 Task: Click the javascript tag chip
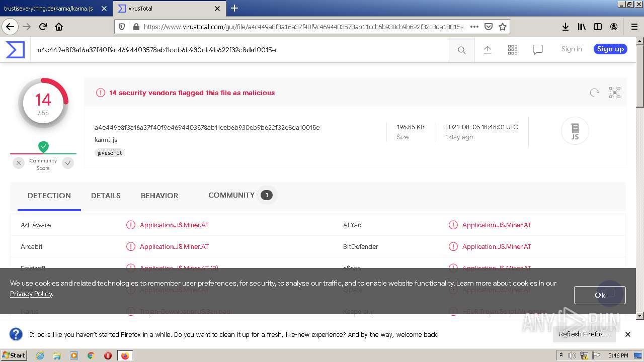point(109,153)
